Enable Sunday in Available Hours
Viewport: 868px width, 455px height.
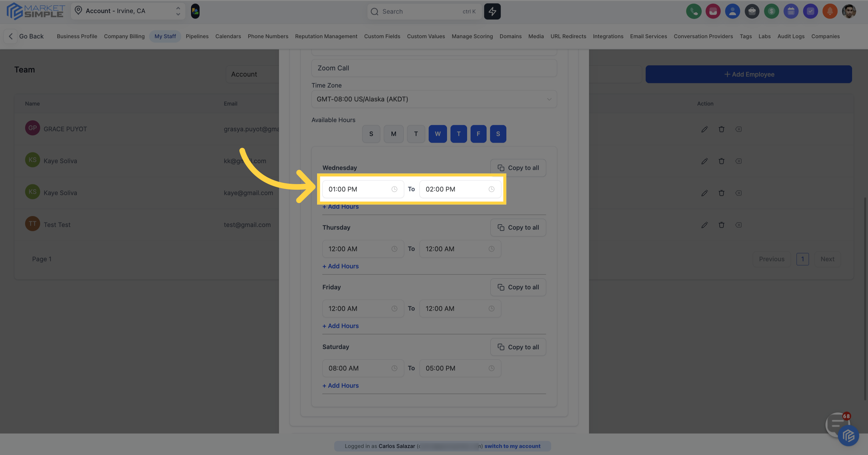371,134
